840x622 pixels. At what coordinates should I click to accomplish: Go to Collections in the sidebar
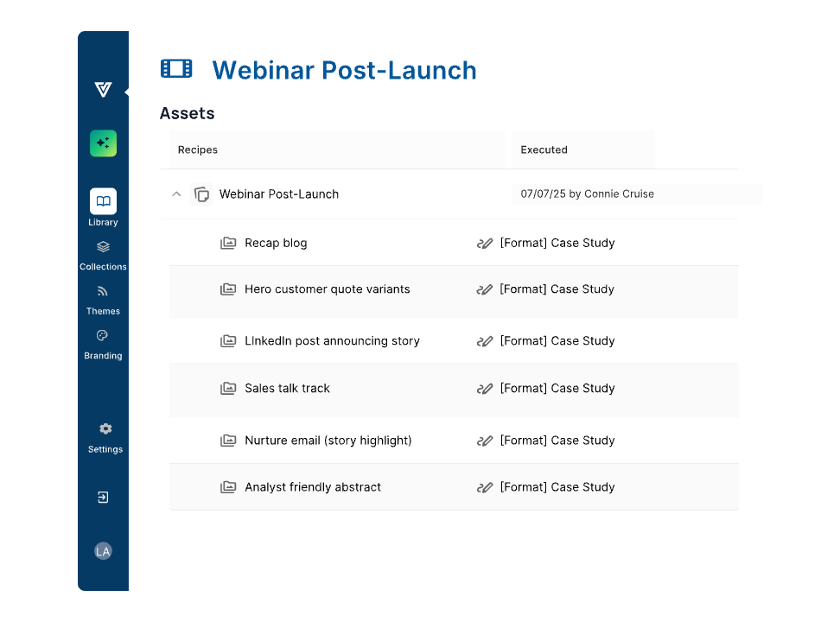click(x=103, y=247)
